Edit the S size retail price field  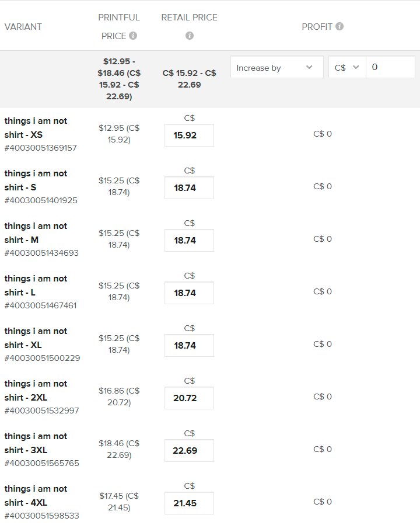(x=189, y=188)
